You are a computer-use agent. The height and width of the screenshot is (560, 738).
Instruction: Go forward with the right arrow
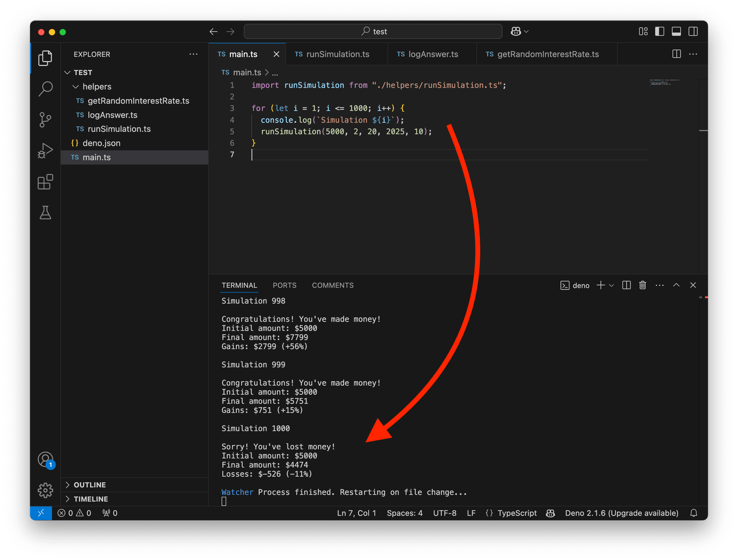coord(230,32)
